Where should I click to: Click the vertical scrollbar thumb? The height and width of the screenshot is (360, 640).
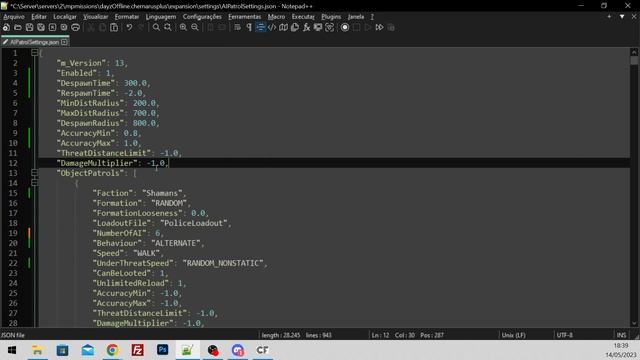coord(634,60)
